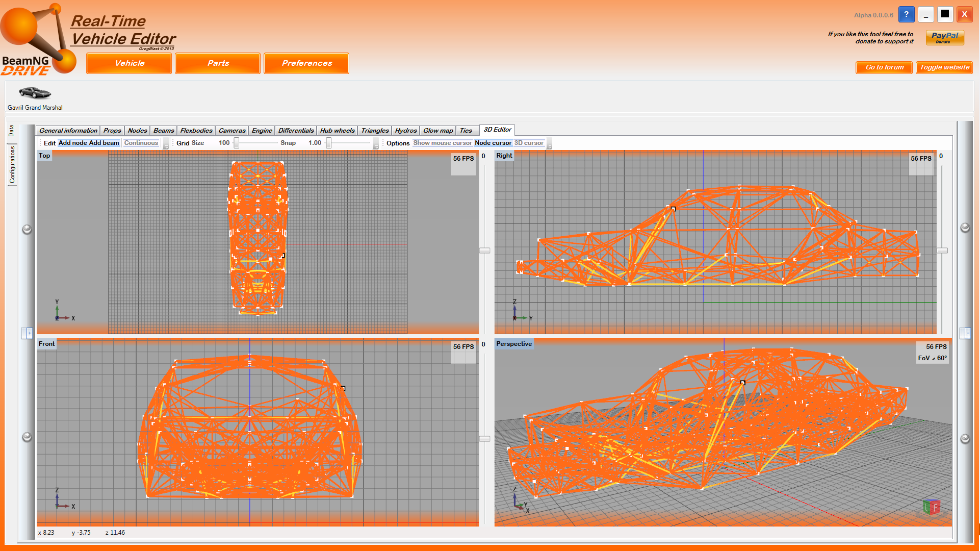
Task: Toggle the Add node edit mode
Action: point(72,143)
